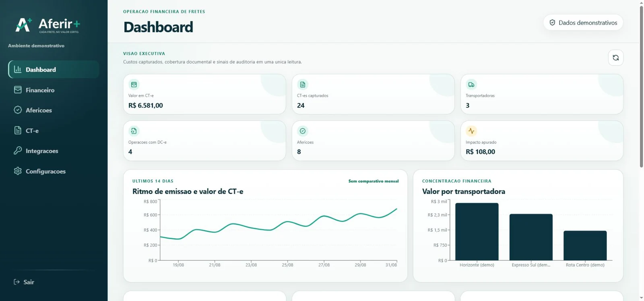Screen dimensions: 644x301
Task: Click the CT-es capturados value 24
Action: pos(301,105)
